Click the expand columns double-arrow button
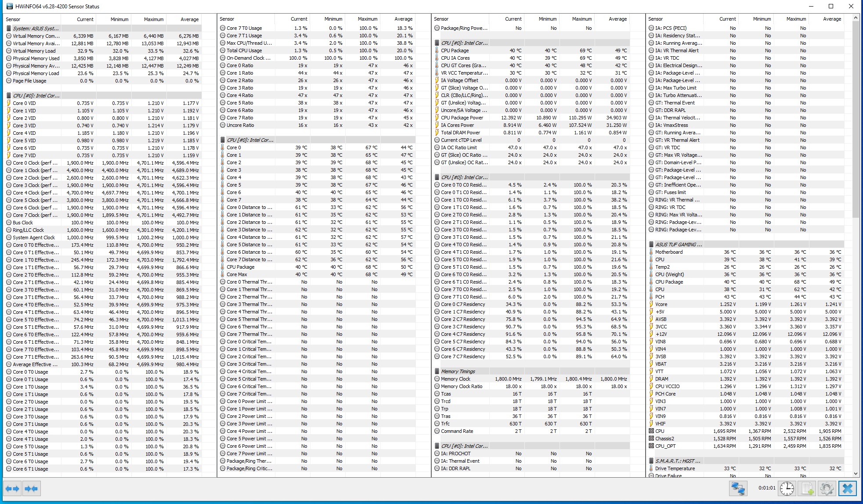Image resolution: width=863 pixels, height=504 pixels. click(x=12, y=489)
